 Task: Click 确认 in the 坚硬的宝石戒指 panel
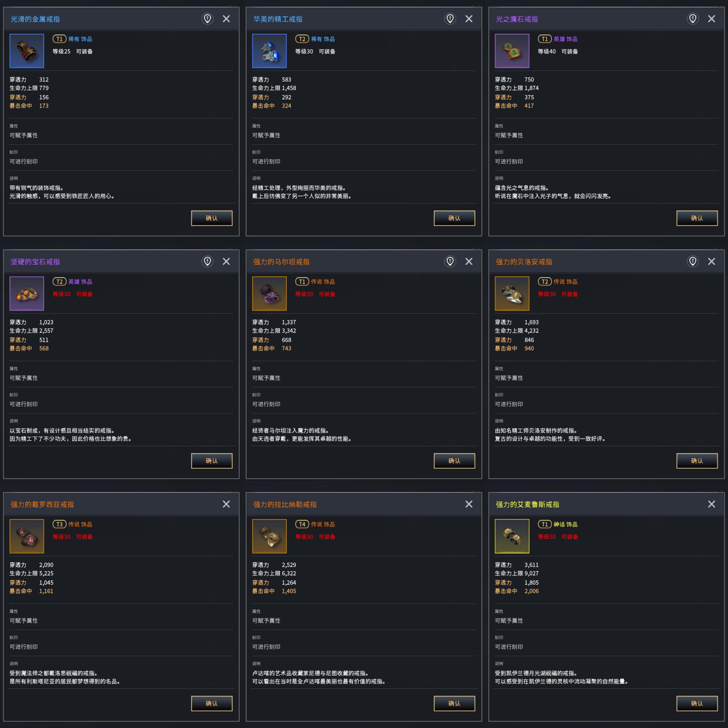pos(212,461)
